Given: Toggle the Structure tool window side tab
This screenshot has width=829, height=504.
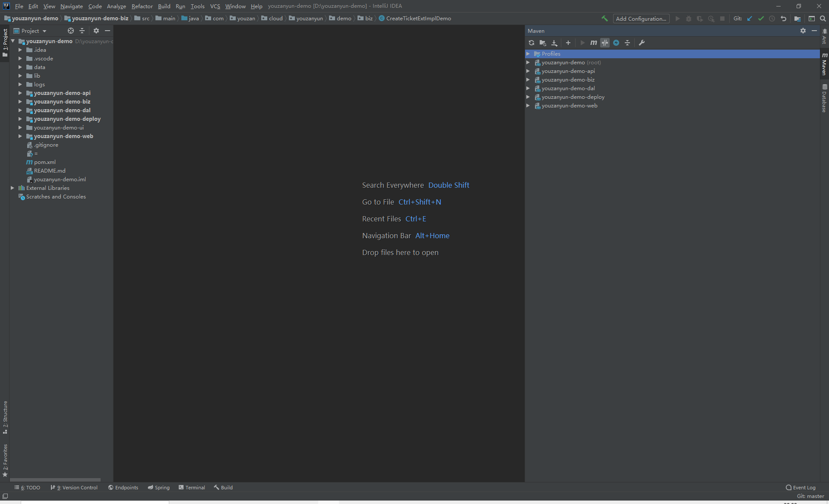Looking at the screenshot, I should pos(5,417).
